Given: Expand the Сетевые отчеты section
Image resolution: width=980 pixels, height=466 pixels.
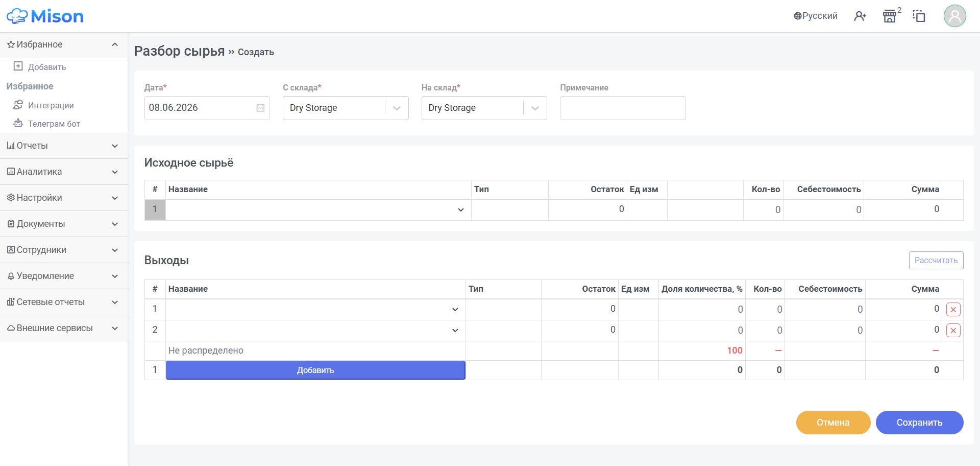Looking at the screenshot, I should (x=64, y=302).
